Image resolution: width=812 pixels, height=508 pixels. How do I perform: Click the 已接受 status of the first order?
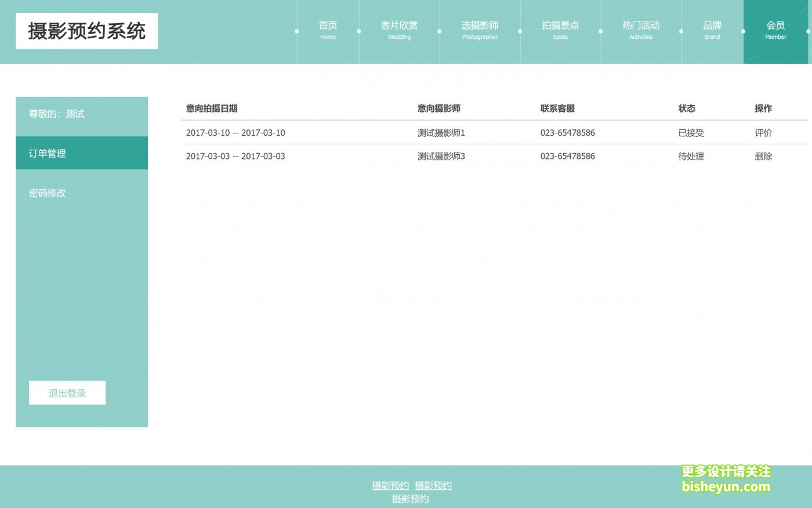[690, 133]
